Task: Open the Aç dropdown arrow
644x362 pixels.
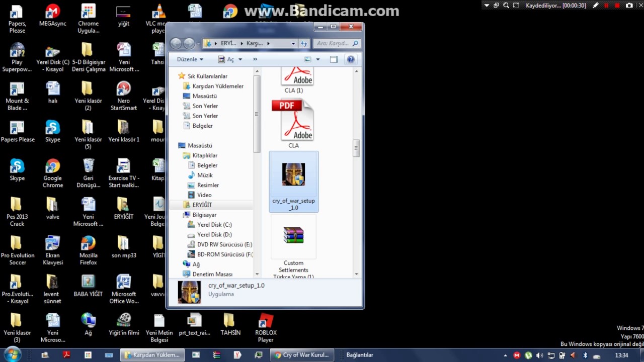Action: tap(240, 59)
